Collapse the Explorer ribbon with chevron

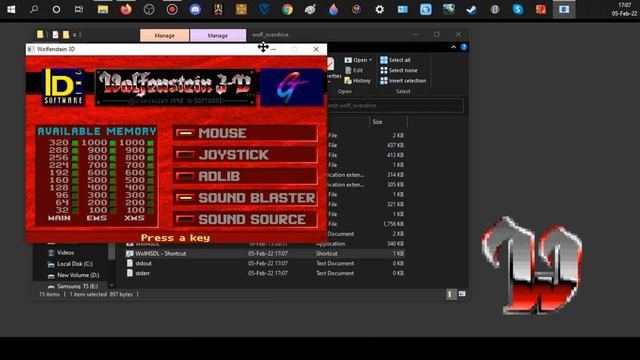click(x=453, y=47)
